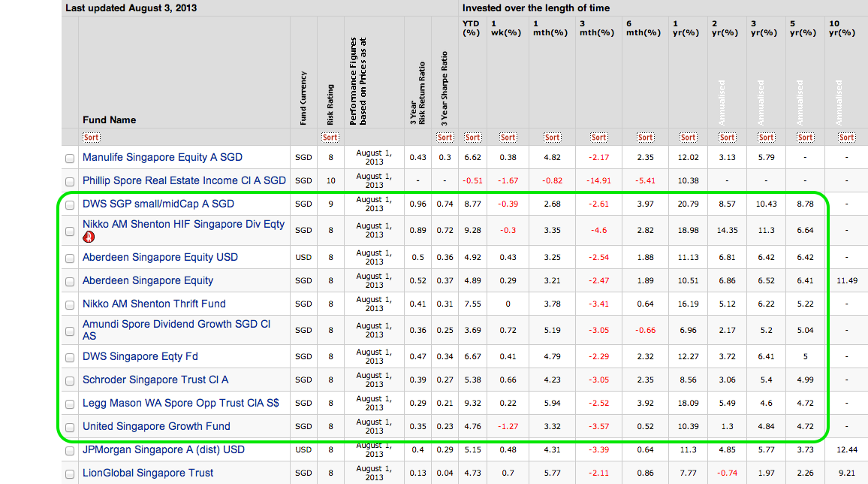Sort by 1 mth(%) column
868x484 pixels.
point(552,138)
